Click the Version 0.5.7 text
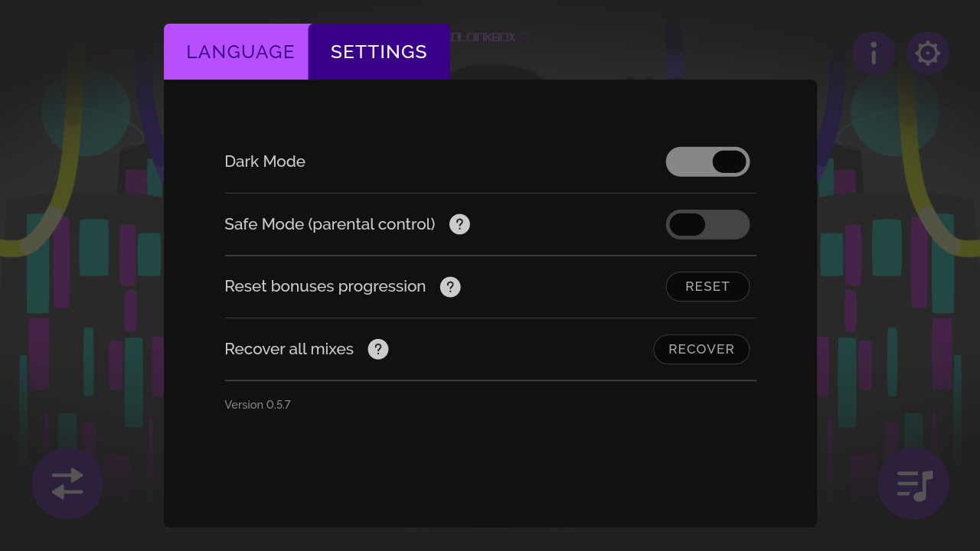Image resolution: width=980 pixels, height=551 pixels. coord(257,405)
